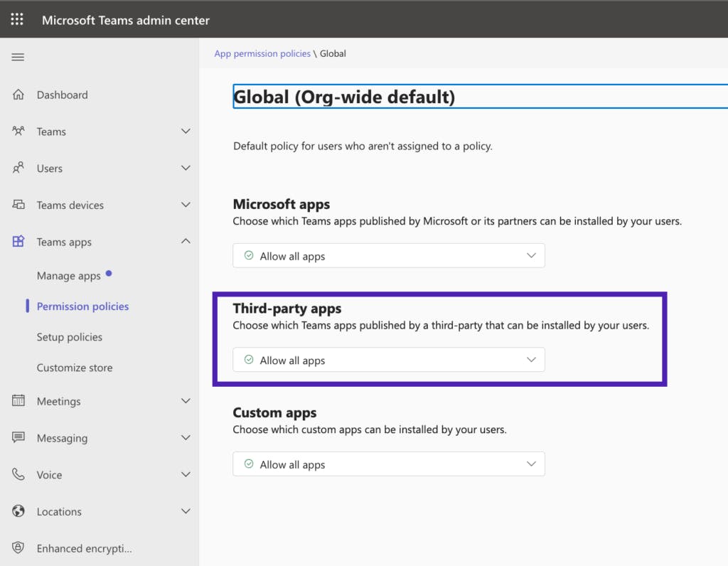Expand the Teams devices chevron
The image size is (728, 566).
click(186, 205)
